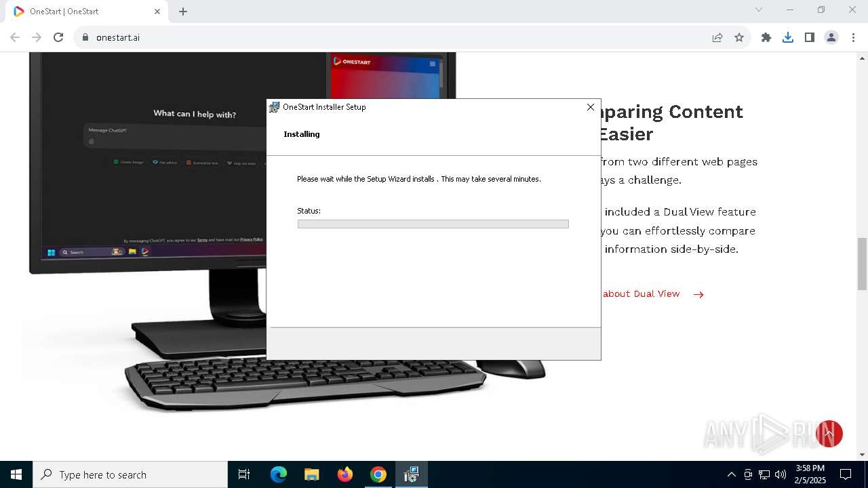Screen dimensions: 868x488
Task: Reload the onestart.ai page
Action: click(x=58, y=37)
